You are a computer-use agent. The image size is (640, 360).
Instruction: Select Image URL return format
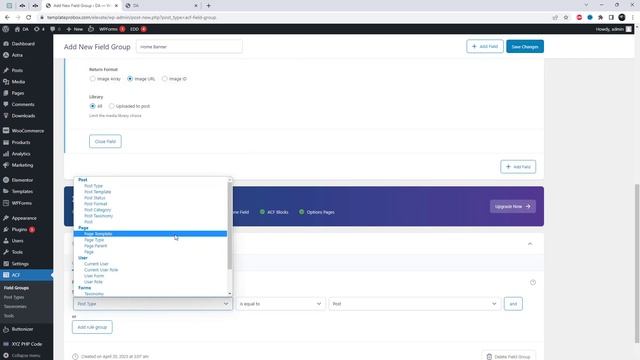[x=130, y=79]
